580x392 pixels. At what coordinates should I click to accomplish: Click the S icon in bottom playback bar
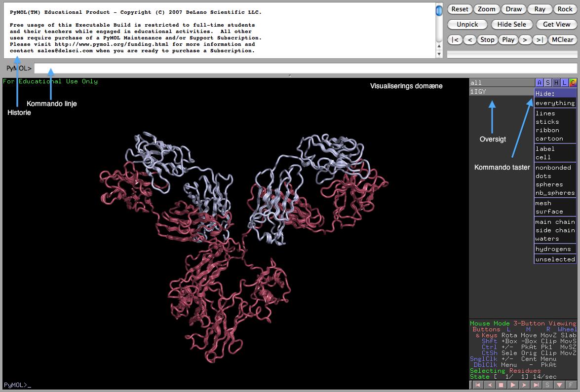547,385
